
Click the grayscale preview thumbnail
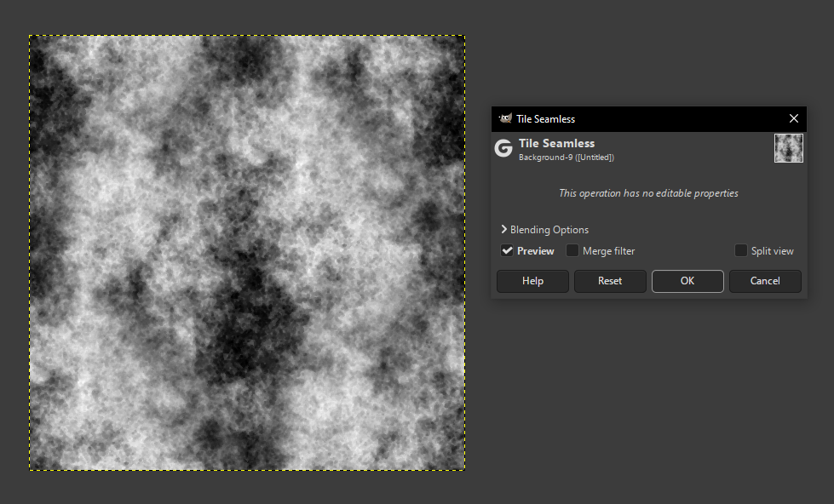pos(788,147)
